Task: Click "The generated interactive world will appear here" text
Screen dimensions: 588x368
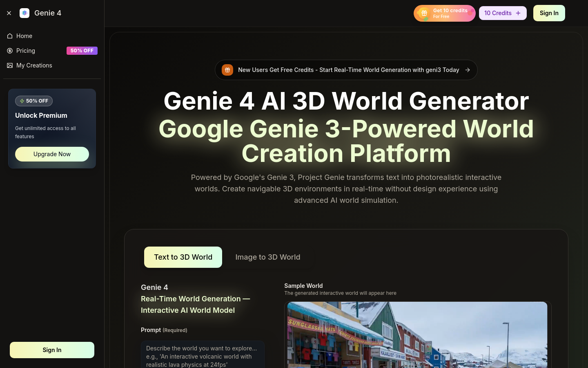Action: [x=340, y=293]
